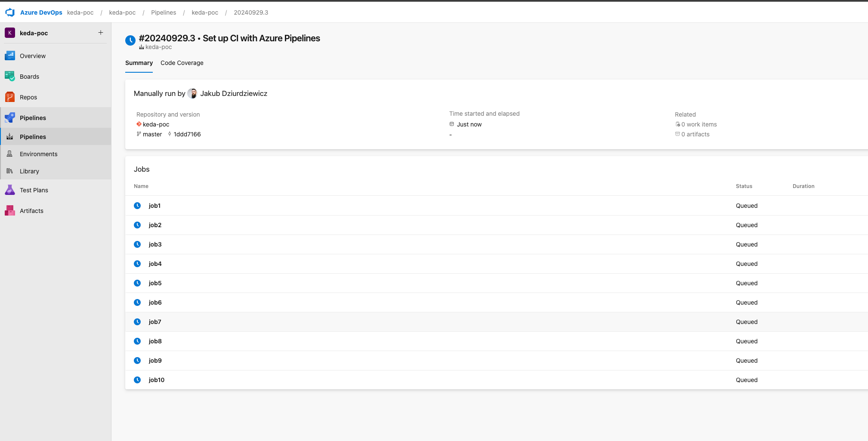Image resolution: width=868 pixels, height=441 pixels.
Task: Click the Name column header
Action: (141, 186)
